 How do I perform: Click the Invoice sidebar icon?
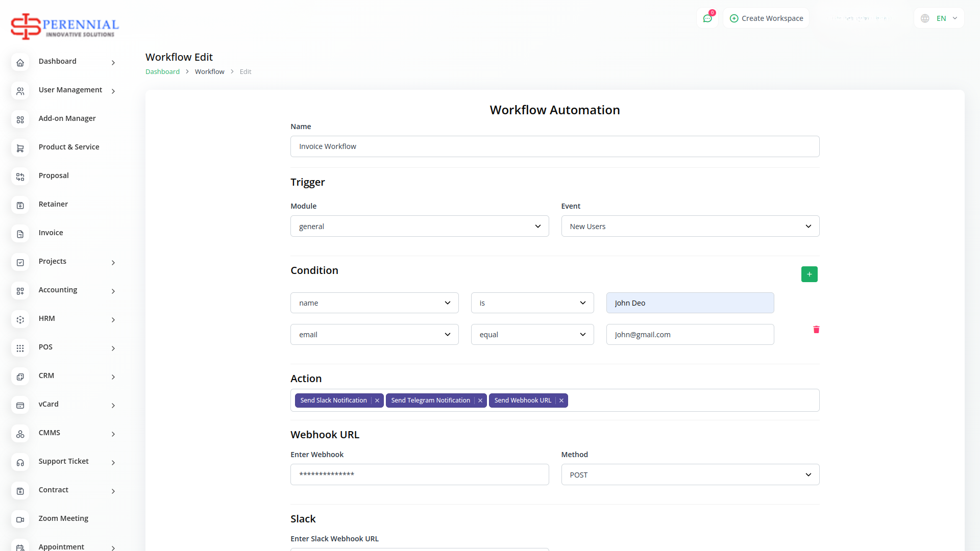click(x=20, y=234)
